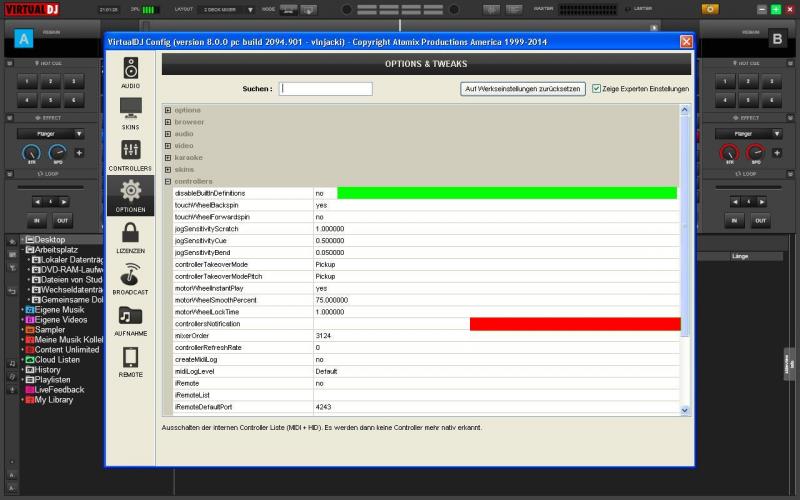800x500 pixels.
Task: Open the Skins settings icon
Action: [x=131, y=109]
